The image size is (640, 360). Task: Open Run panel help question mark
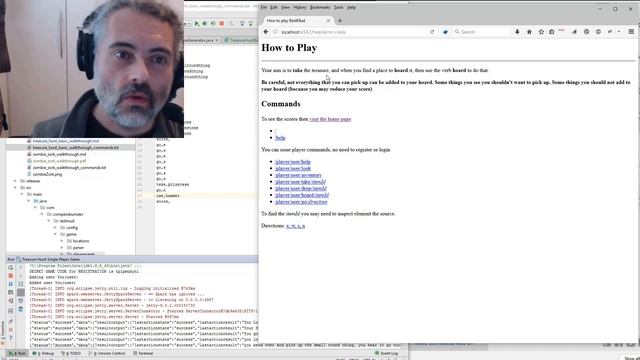11,338
